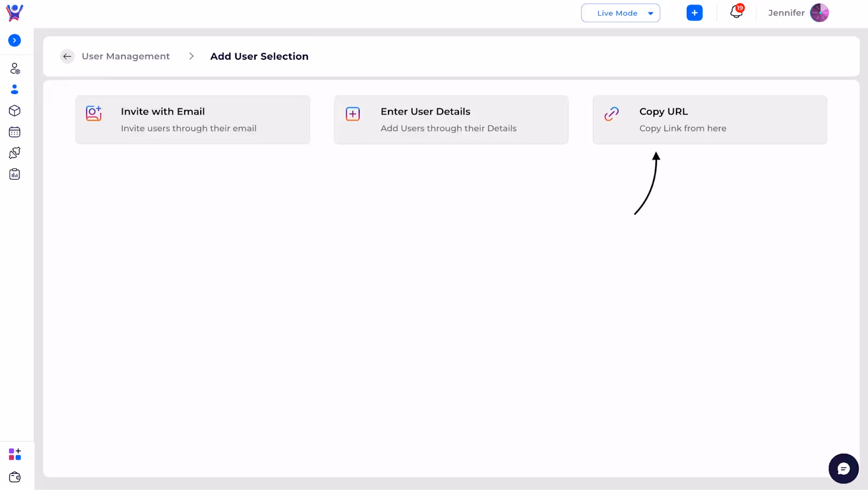This screenshot has width=868, height=490.
Task: Open the user roles settings sidebar icon
Action: [15, 68]
